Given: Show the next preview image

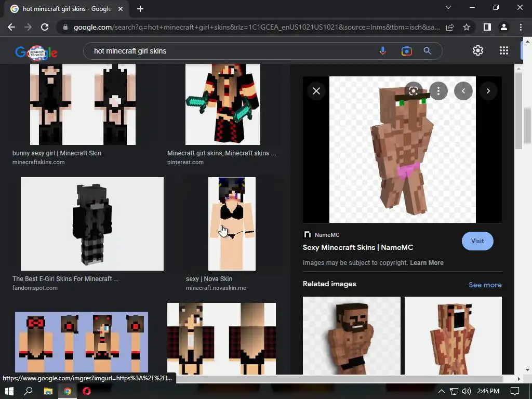Looking at the screenshot, I should pyautogui.click(x=488, y=91).
